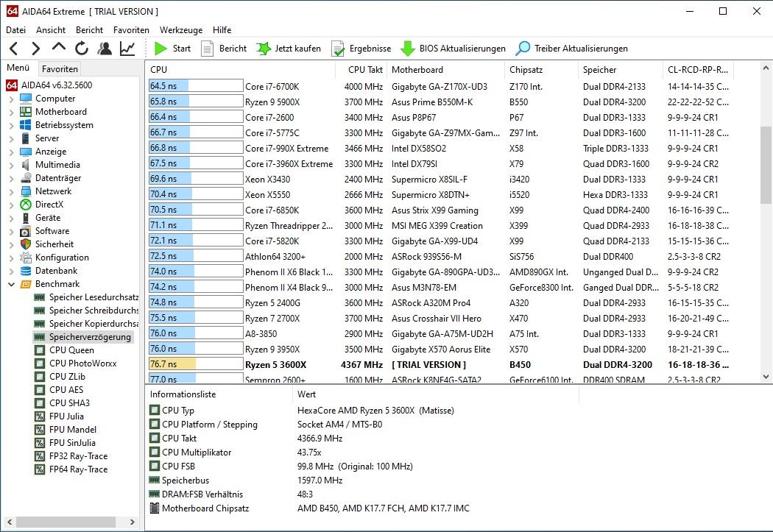The height and width of the screenshot is (532, 773).
Task: Click the refresh toolbar icon
Action: (82, 49)
